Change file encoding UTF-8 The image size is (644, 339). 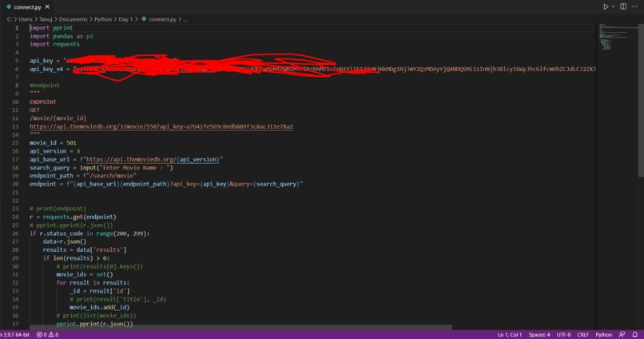563,334
